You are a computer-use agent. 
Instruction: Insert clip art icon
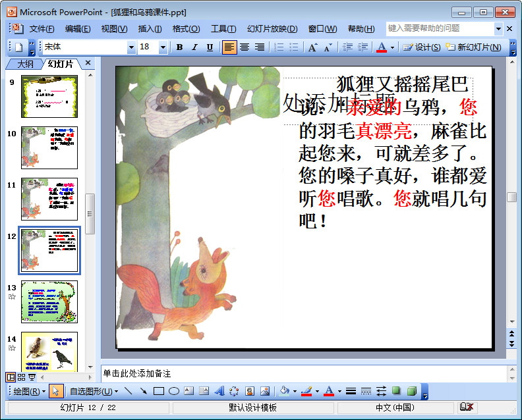click(250, 391)
